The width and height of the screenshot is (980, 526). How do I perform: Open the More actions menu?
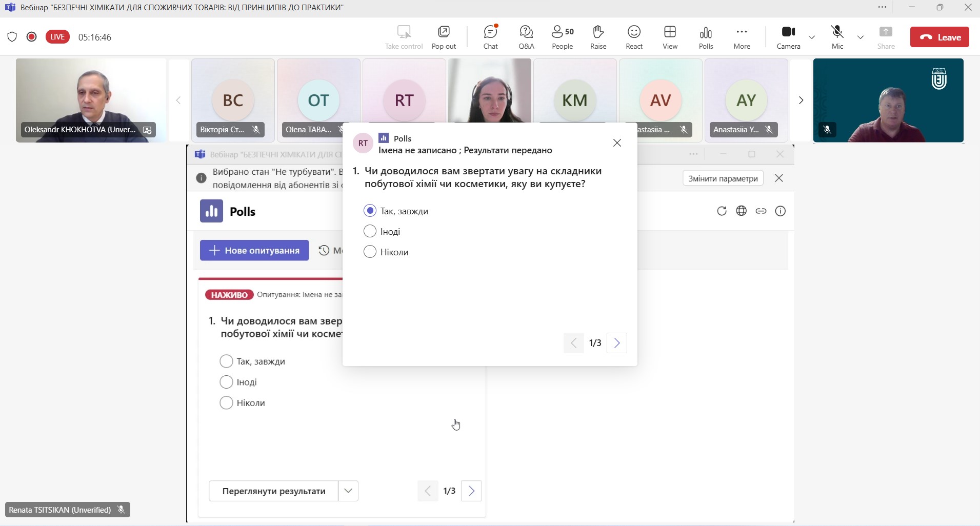tap(742, 37)
